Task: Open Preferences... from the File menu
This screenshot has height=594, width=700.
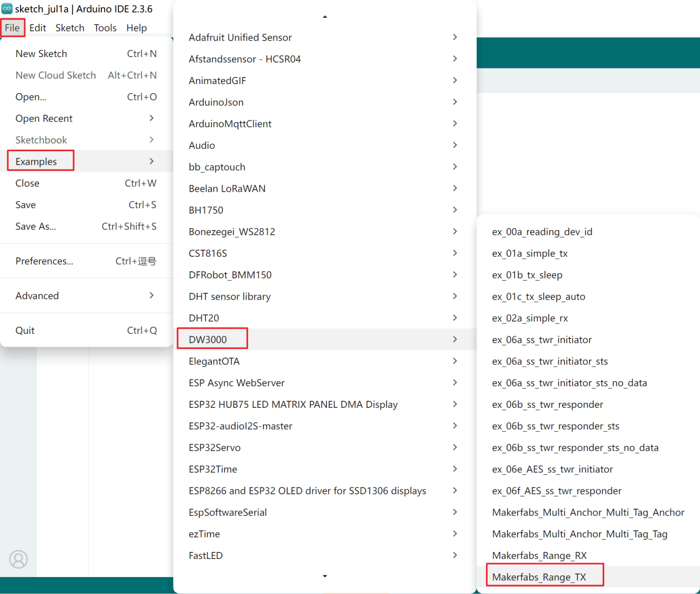Action: coord(86,261)
